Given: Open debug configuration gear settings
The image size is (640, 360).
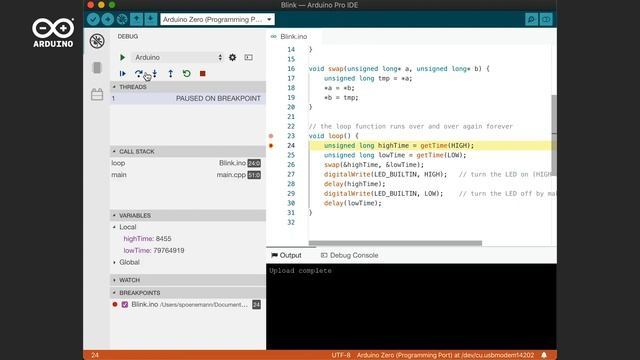Looking at the screenshot, I should [232, 58].
